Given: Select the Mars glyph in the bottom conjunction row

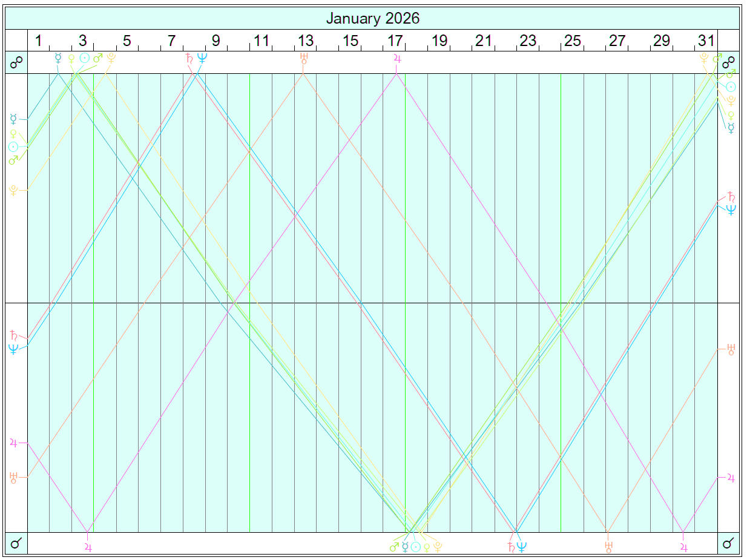Looking at the screenshot, I should tap(395, 547).
